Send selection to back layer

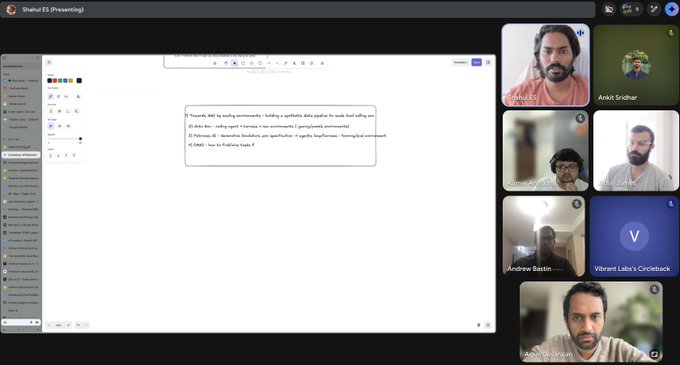tap(51, 155)
